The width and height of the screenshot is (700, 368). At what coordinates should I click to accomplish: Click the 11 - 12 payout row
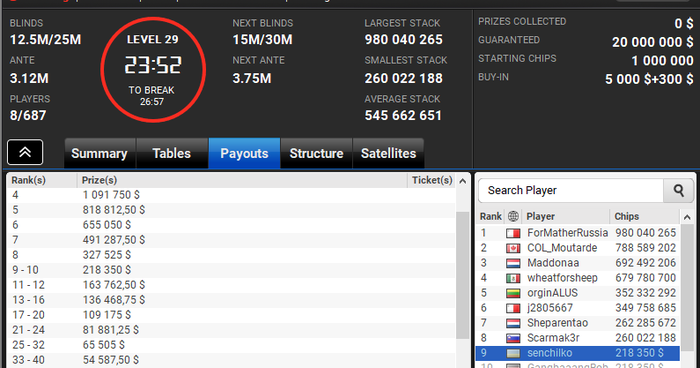[231, 285]
